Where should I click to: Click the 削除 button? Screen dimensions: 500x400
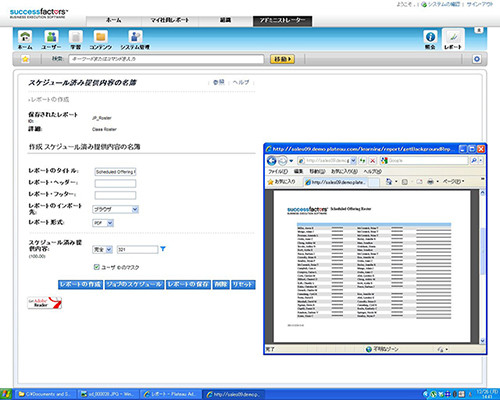[x=221, y=284]
